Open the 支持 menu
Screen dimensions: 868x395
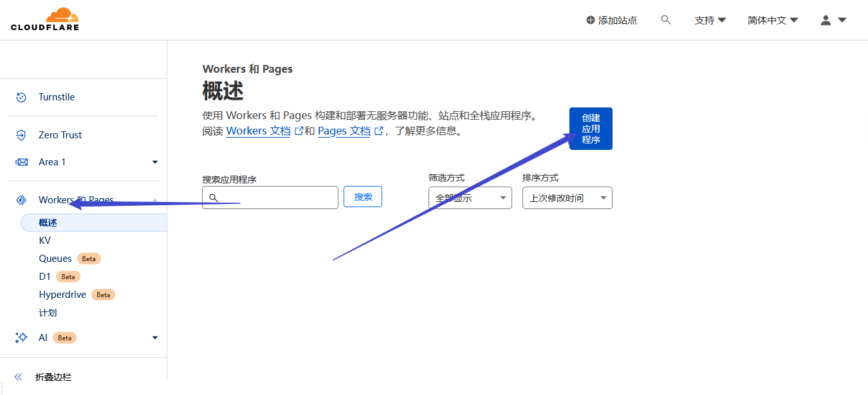click(x=710, y=20)
